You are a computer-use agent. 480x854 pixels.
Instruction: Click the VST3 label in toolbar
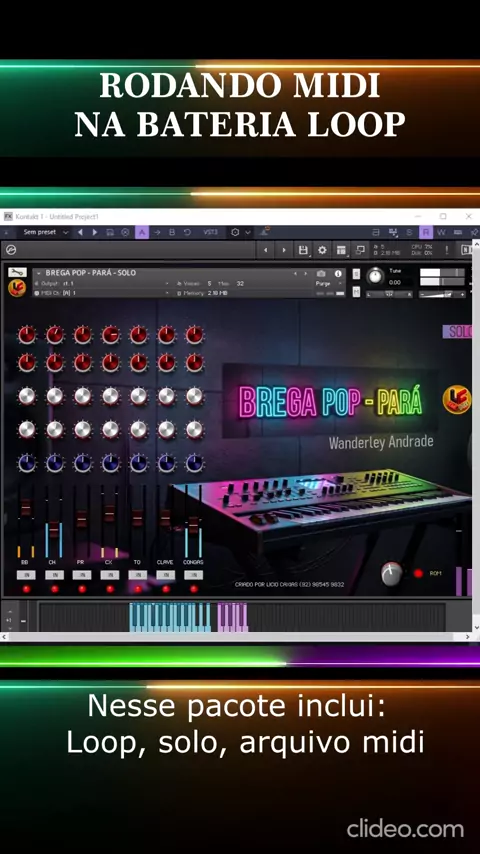210,232
